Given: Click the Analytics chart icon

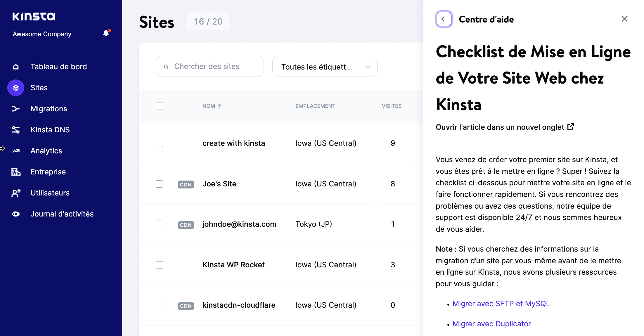Looking at the screenshot, I should pyautogui.click(x=16, y=151).
